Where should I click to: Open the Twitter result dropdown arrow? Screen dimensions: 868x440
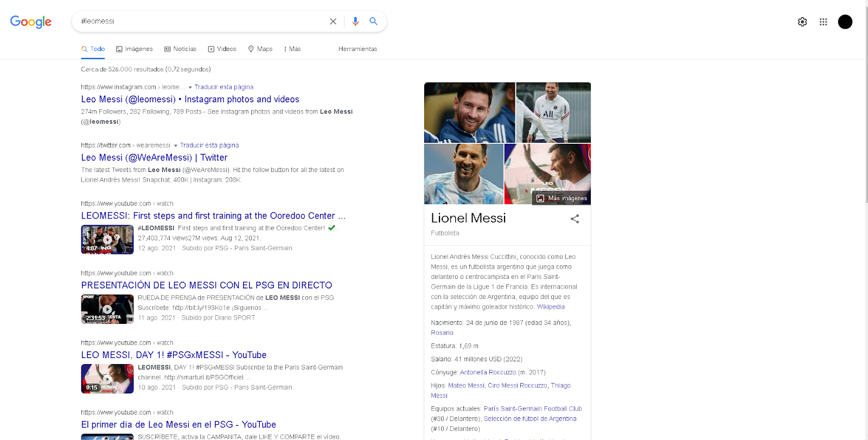click(x=175, y=145)
